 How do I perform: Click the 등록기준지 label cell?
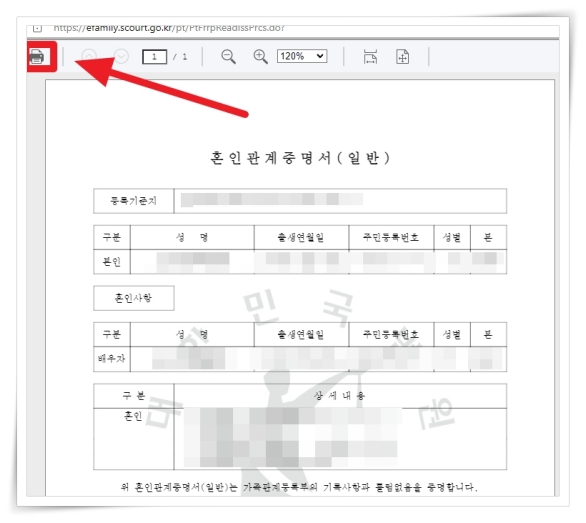pos(133,201)
